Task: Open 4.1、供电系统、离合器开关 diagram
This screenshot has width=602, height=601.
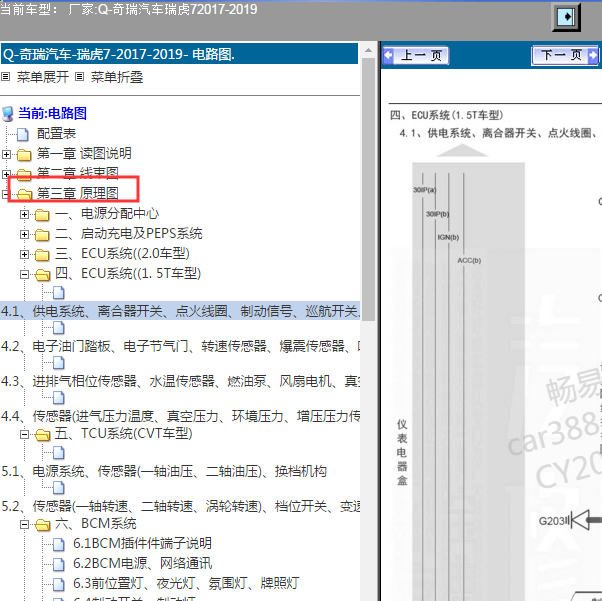Action: click(x=180, y=311)
